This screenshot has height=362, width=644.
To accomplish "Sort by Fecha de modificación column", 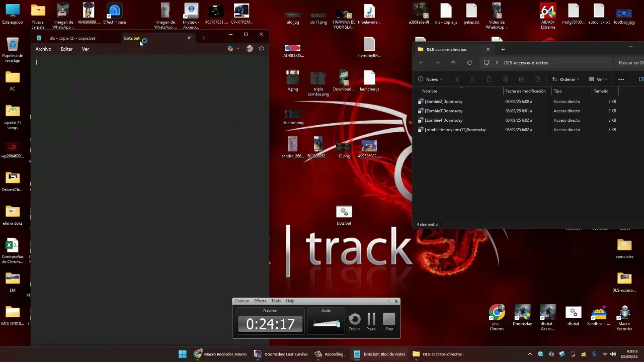I will [525, 91].
